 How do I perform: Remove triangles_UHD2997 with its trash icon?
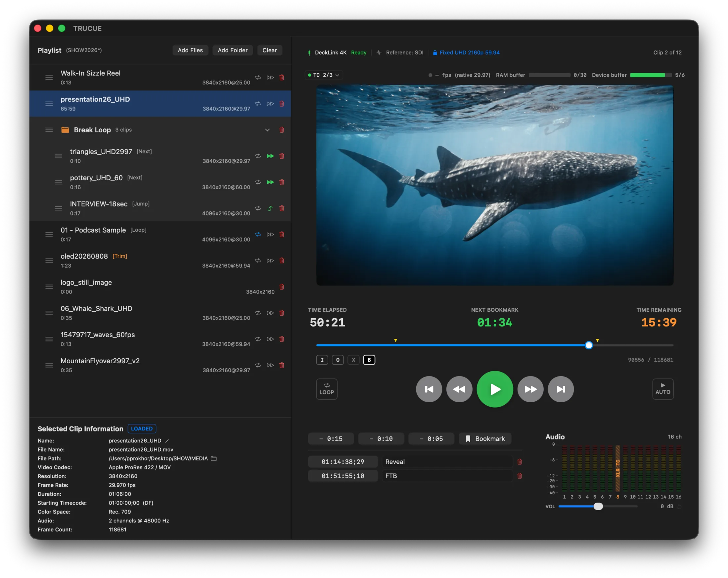click(282, 156)
